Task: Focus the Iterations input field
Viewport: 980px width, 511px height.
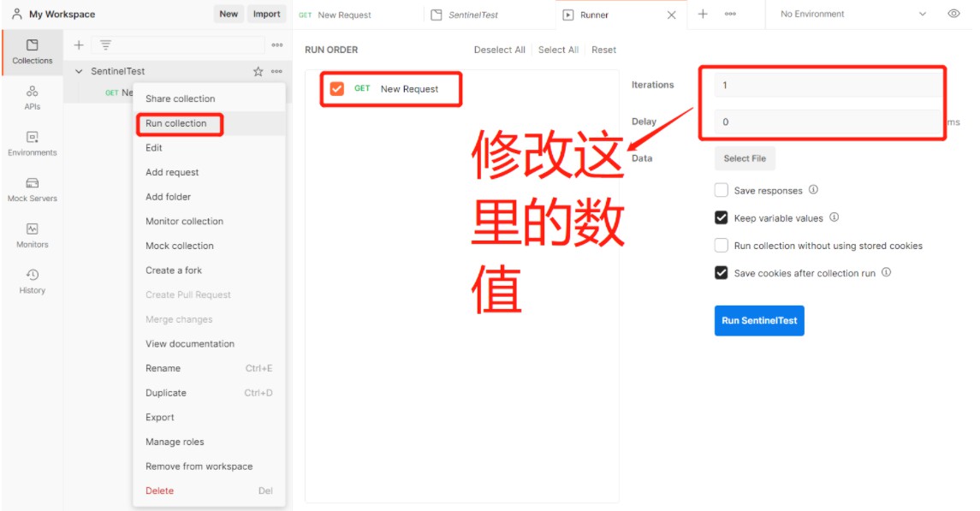Action: (x=829, y=85)
